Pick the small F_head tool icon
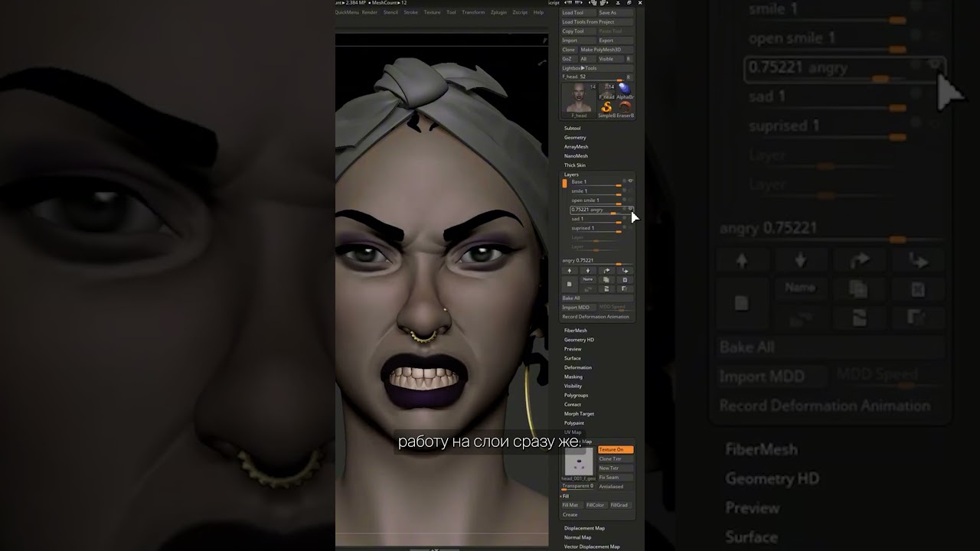 pos(606,92)
